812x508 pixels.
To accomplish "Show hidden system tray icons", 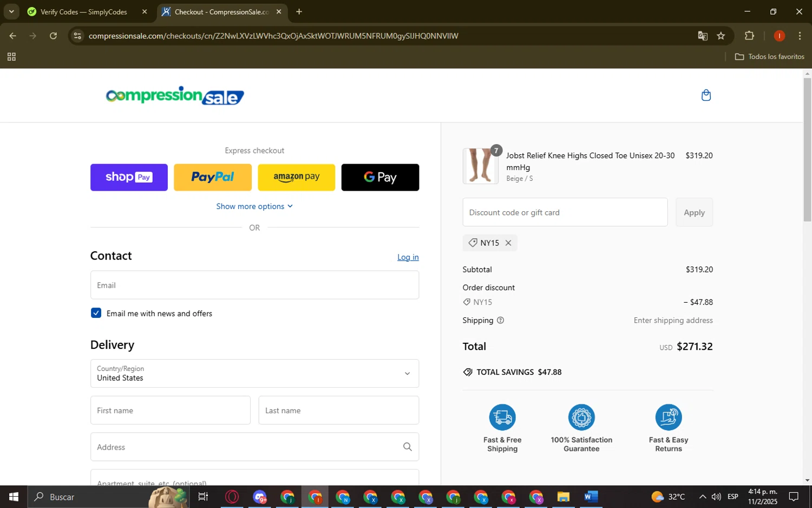I will point(702,497).
